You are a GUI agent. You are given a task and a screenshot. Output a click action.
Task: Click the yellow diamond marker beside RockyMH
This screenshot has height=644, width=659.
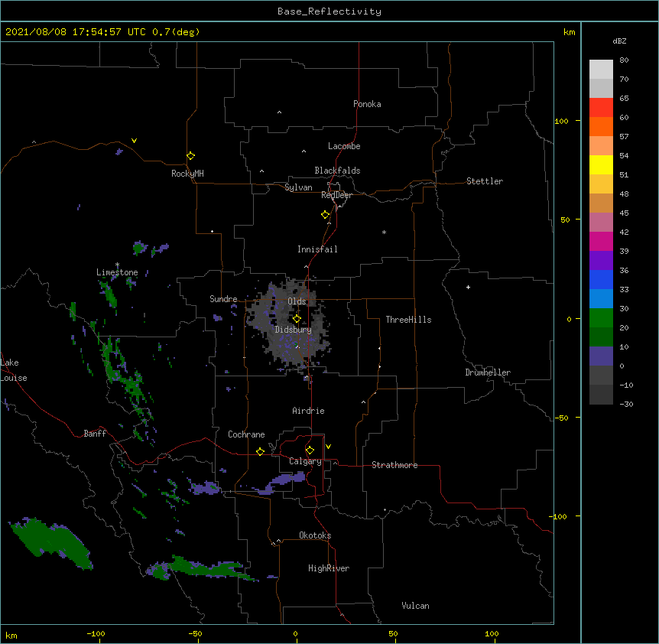190,155
